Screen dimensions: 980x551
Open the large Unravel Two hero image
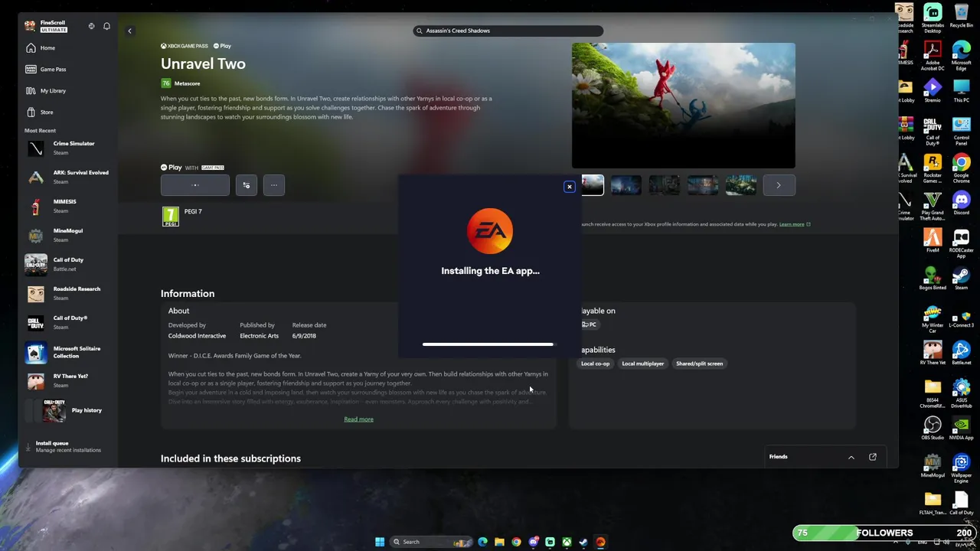pos(683,106)
